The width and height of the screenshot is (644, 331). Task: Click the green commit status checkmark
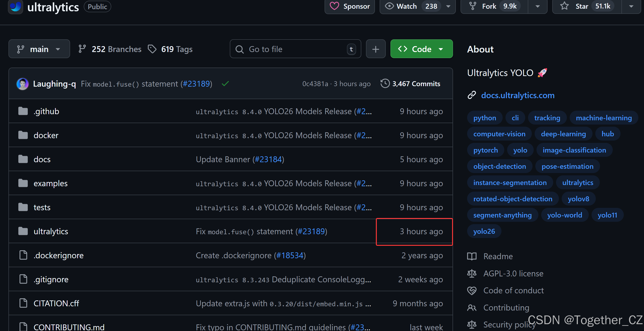[x=225, y=84]
